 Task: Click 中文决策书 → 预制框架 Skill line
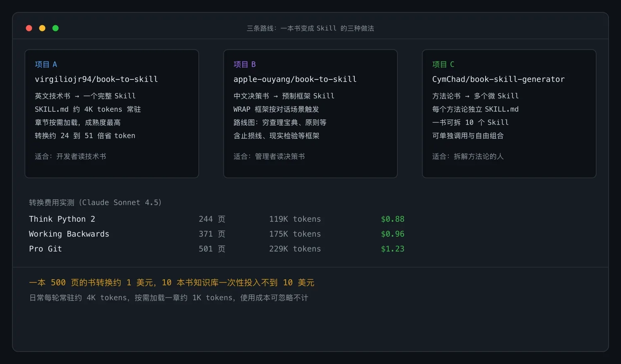(284, 96)
